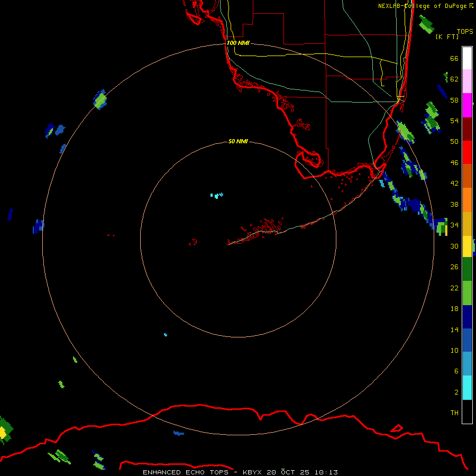
Task: Click the dark orange 46 color band
Action: point(467,176)
